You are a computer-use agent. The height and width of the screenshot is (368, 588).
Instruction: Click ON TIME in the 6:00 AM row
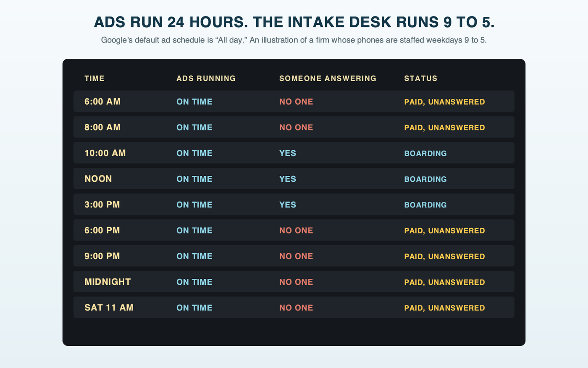click(194, 102)
